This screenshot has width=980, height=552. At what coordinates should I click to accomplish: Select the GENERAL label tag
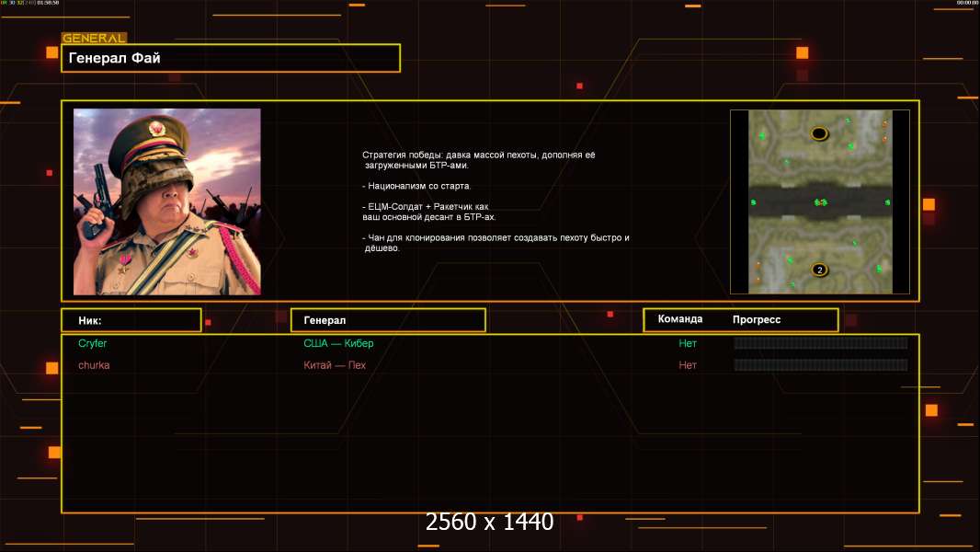94,38
